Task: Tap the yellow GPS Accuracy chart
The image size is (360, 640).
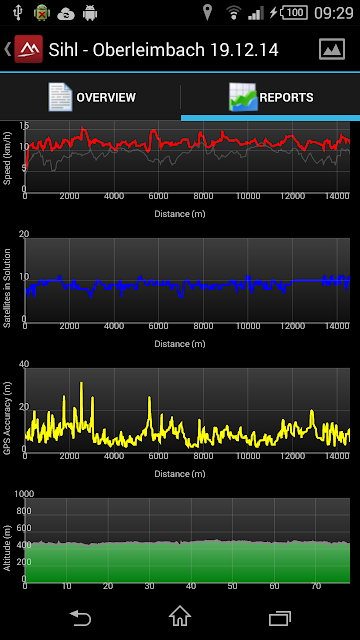Action: [187, 410]
